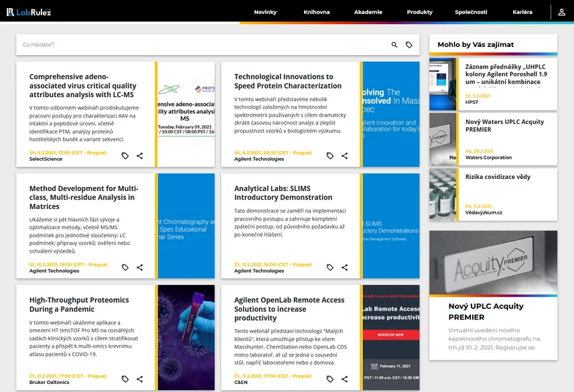The image size is (574, 392).
Task: Share the Method Development for Multi-class webinar
Action: pos(140,267)
